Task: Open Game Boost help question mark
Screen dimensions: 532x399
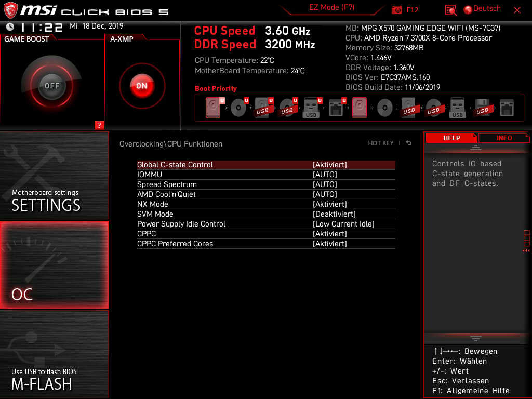Action: coord(99,125)
